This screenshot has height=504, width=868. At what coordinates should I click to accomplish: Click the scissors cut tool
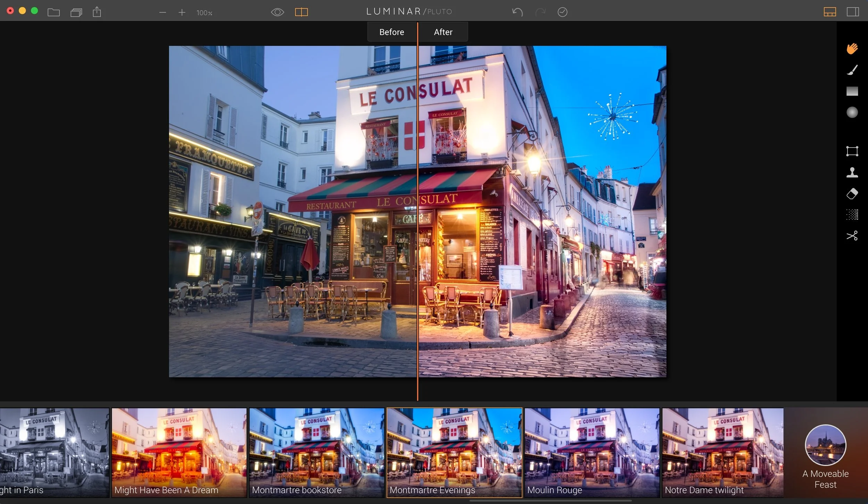coord(852,236)
